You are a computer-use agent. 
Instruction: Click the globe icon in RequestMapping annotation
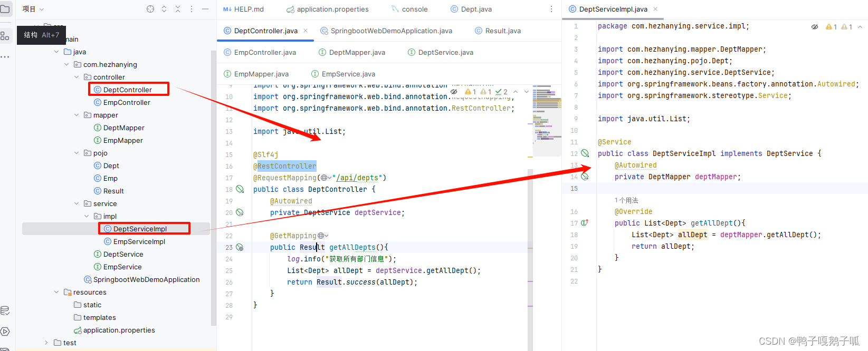[324, 178]
